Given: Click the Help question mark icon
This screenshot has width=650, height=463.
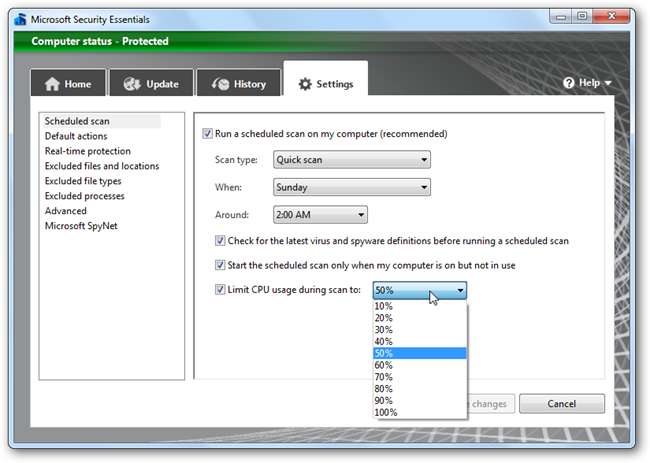Looking at the screenshot, I should pos(569,82).
